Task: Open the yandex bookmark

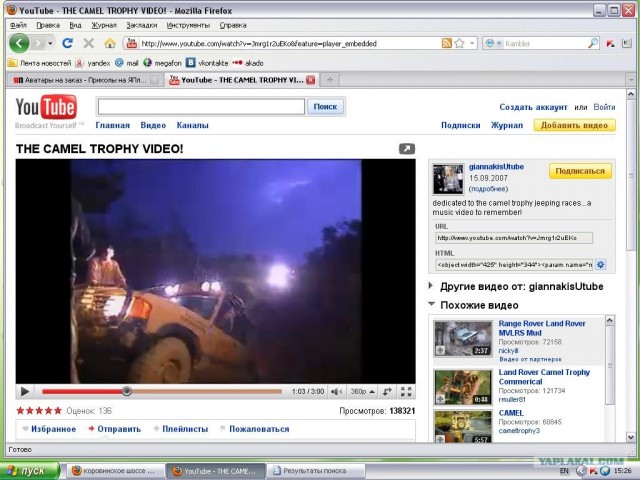Action: click(x=93, y=63)
